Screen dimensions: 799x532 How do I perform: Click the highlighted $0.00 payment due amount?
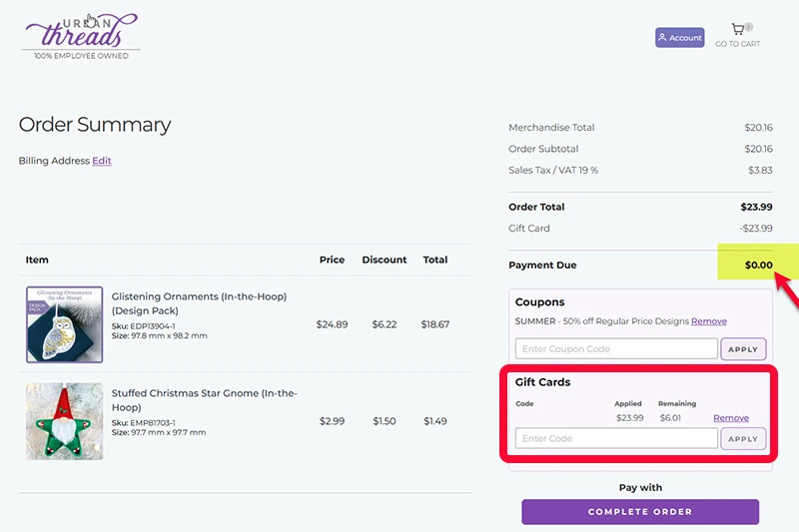click(757, 266)
